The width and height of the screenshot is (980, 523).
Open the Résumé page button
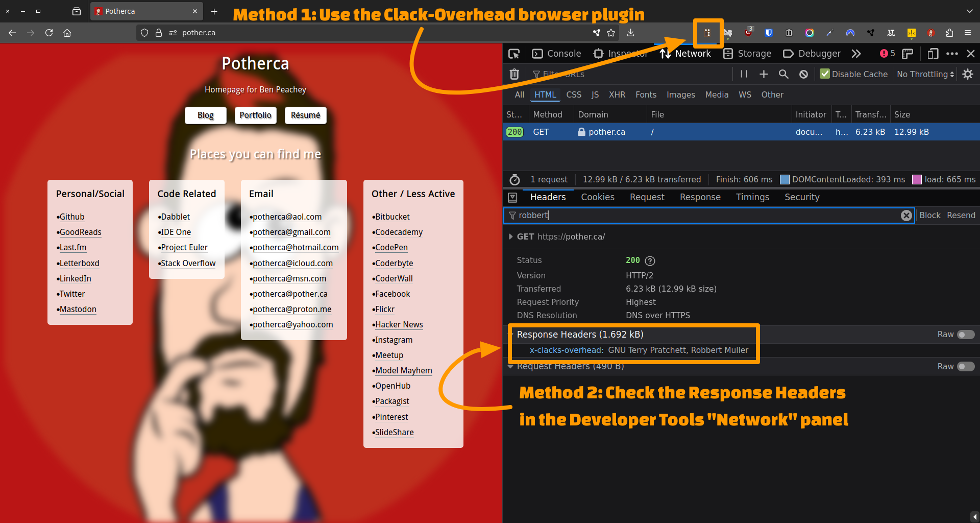(306, 115)
